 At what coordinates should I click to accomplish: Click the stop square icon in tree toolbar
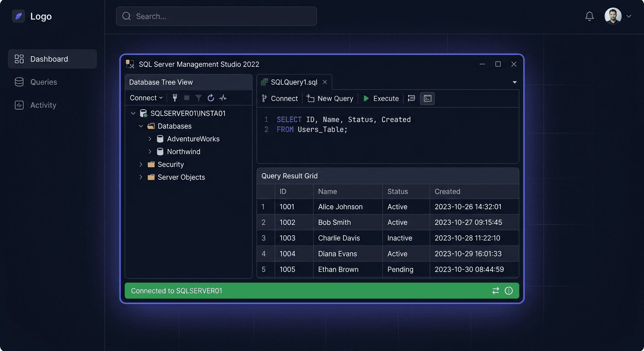pyautogui.click(x=187, y=98)
